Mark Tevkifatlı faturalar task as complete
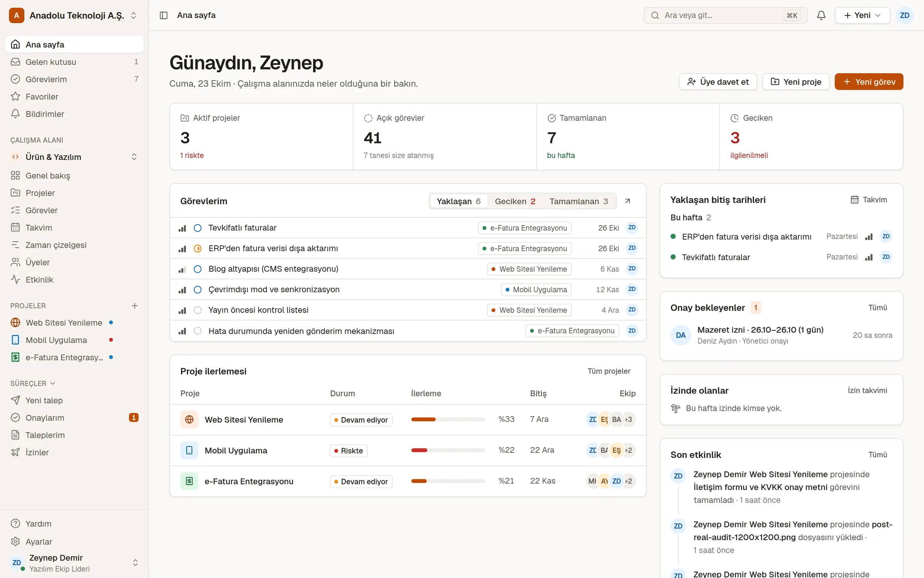Viewport: 924px width, 578px height. [198, 228]
